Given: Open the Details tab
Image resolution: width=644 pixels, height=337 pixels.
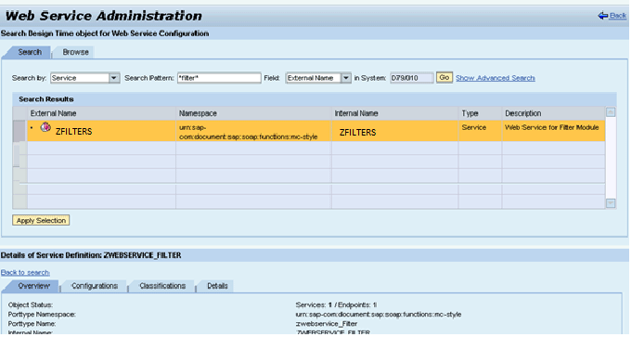Looking at the screenshot, I should tap(217, 286).
